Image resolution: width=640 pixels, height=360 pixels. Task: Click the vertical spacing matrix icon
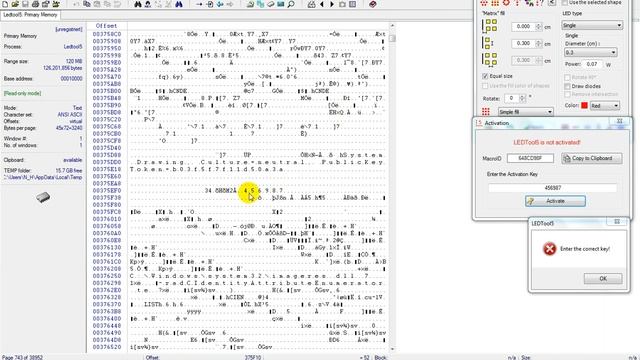[487, 43]
